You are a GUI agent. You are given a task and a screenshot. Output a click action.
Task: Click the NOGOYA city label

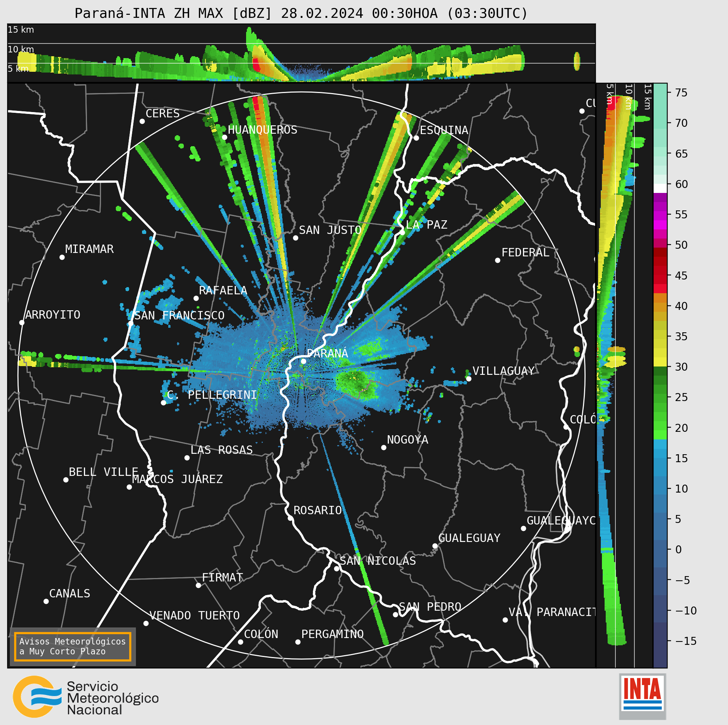click(x=407, y=440)
